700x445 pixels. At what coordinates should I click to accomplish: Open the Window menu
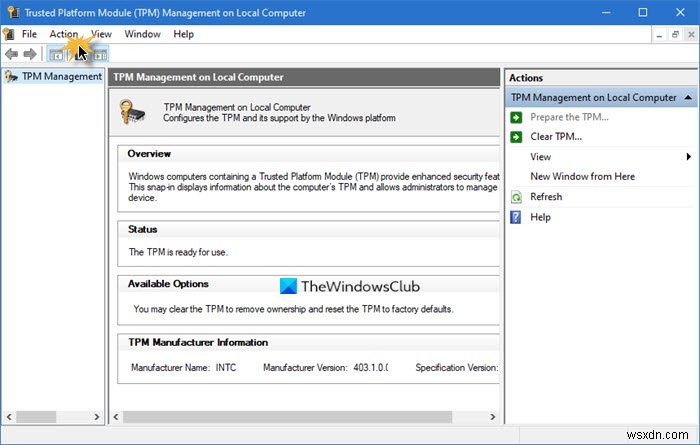pyautogui.click(x=142, y=34)
